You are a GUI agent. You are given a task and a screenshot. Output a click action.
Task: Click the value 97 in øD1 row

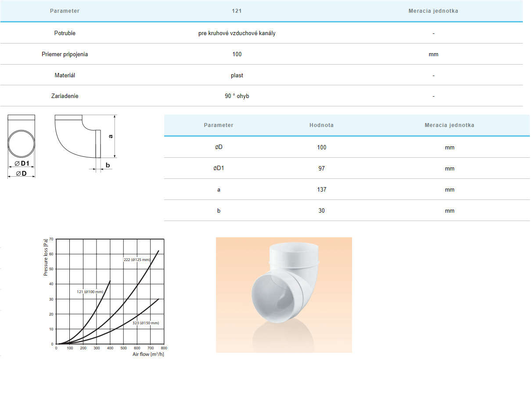[321, 168]
